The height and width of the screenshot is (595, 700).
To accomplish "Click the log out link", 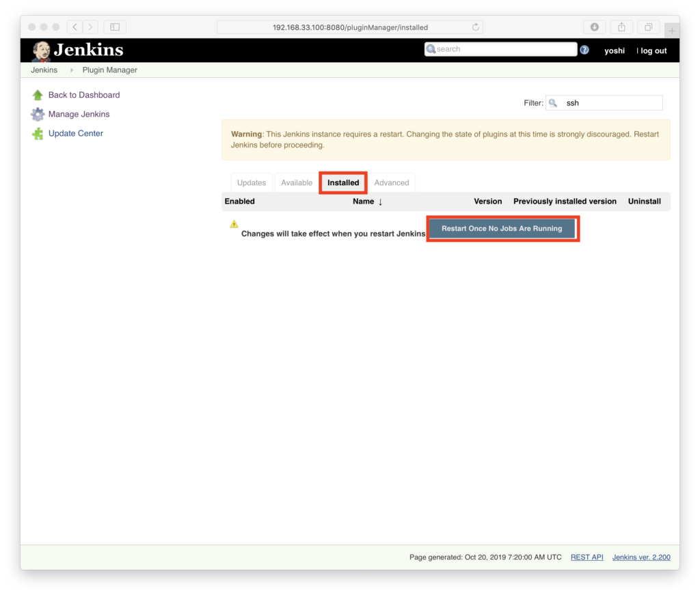I will tap(654, 51).
